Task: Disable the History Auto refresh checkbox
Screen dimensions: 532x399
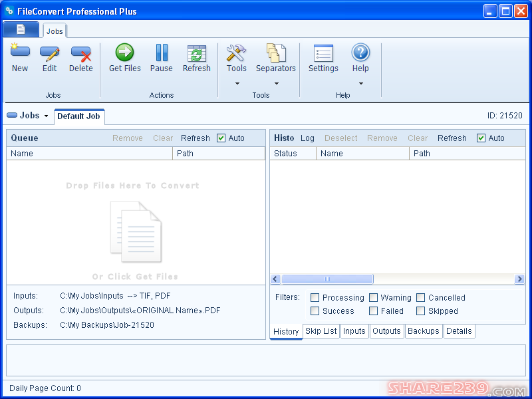Action: [481, 138]
